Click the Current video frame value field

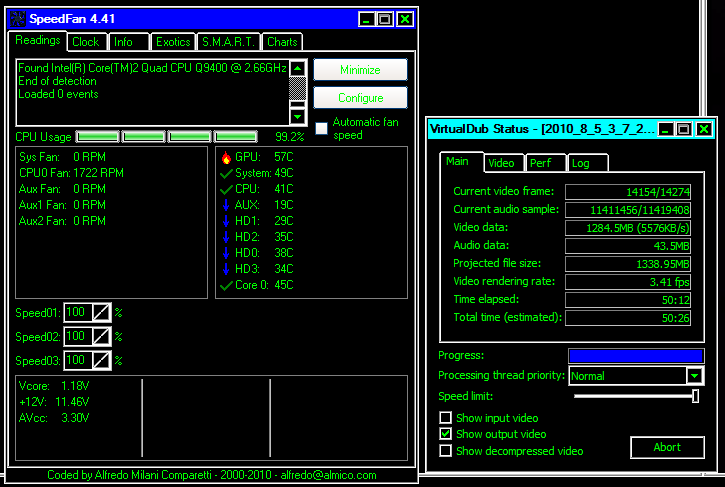coord(628,192)
